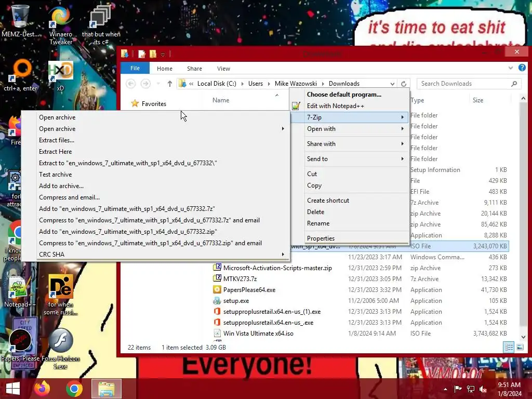Viewport: 532px width, 399px height.
Task: Select 'for when some russi...' desktop icon
Action: pyautogui.click(x=60, y=295)
